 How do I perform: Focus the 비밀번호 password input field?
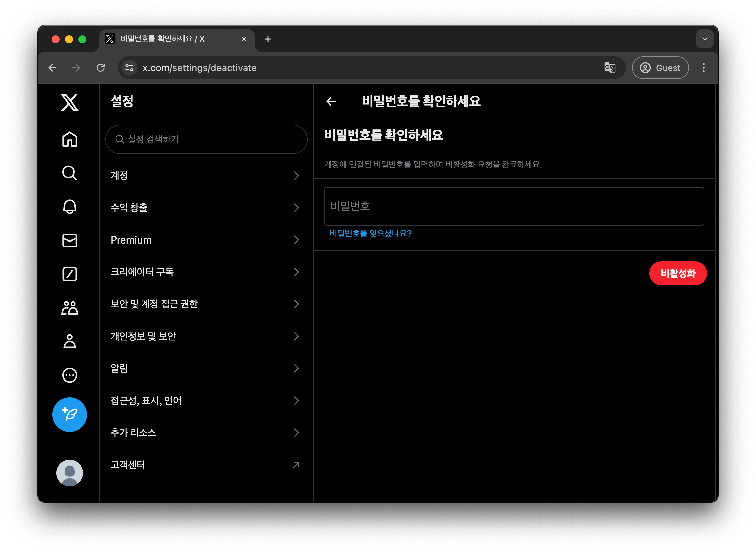pos(514,206)
